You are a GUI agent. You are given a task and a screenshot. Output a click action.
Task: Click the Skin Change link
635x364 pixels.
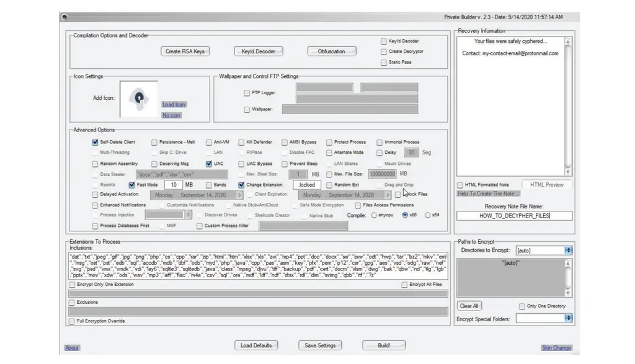click(556, 348)
